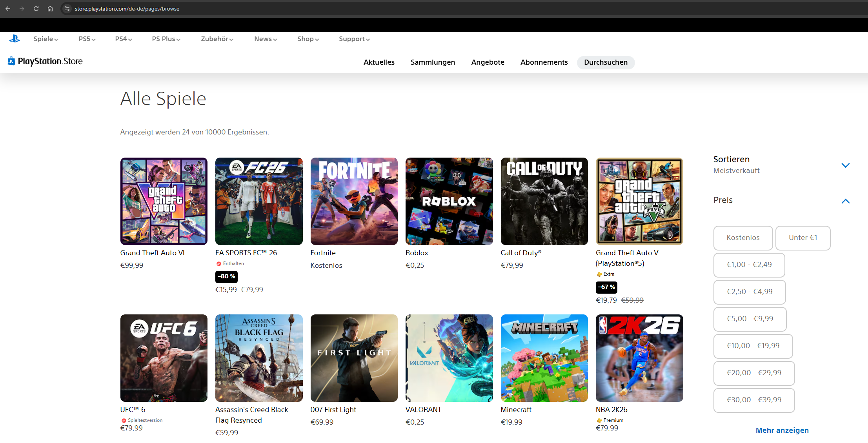Open the 007 First Light cover

pos(354,358)
